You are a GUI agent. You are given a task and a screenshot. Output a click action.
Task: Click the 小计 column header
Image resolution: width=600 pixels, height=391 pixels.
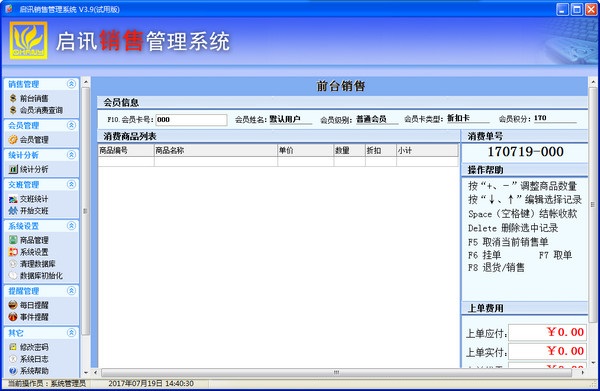coord(427,151)
